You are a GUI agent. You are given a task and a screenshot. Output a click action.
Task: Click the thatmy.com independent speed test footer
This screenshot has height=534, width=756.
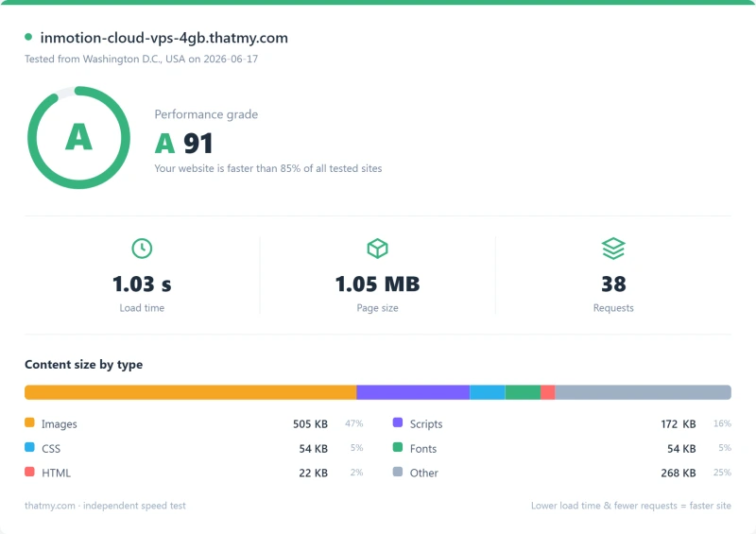coord(105,506)
